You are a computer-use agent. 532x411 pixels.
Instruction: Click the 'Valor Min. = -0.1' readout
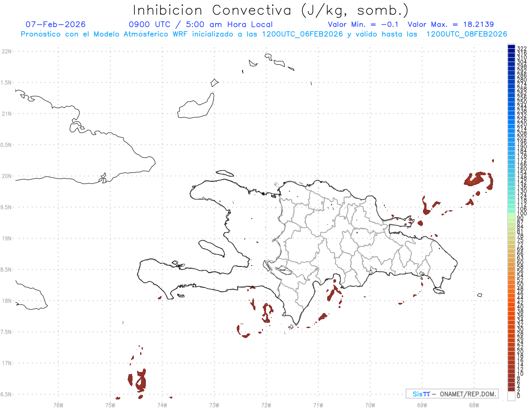(363, 24)
